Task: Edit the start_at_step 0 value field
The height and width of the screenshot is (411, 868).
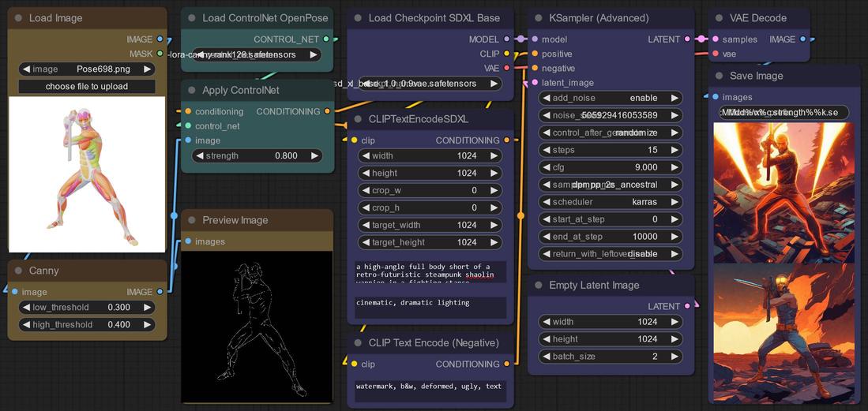Action: pos(610,219)
